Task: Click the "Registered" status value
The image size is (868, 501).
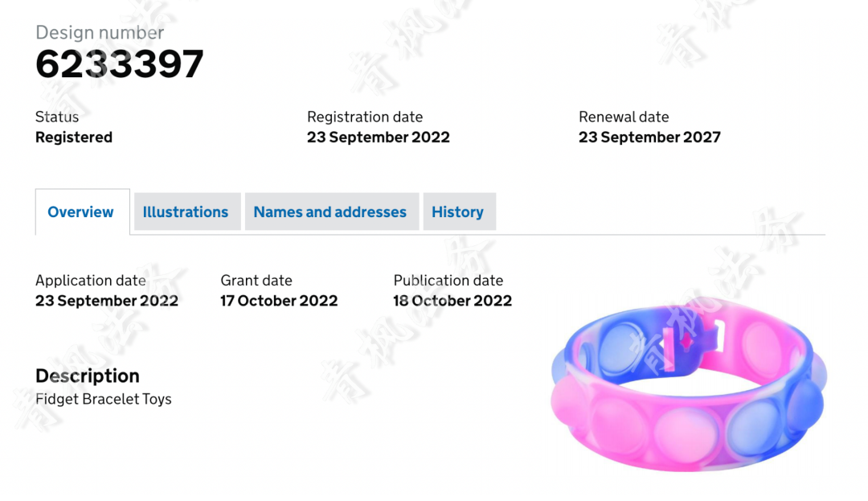Action: tap(74, 138)
